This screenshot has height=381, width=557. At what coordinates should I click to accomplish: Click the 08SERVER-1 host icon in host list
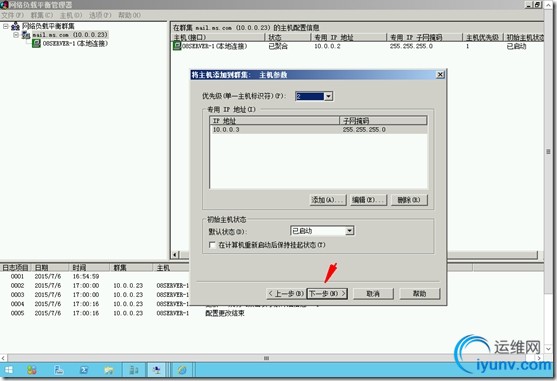coord(177,46)
